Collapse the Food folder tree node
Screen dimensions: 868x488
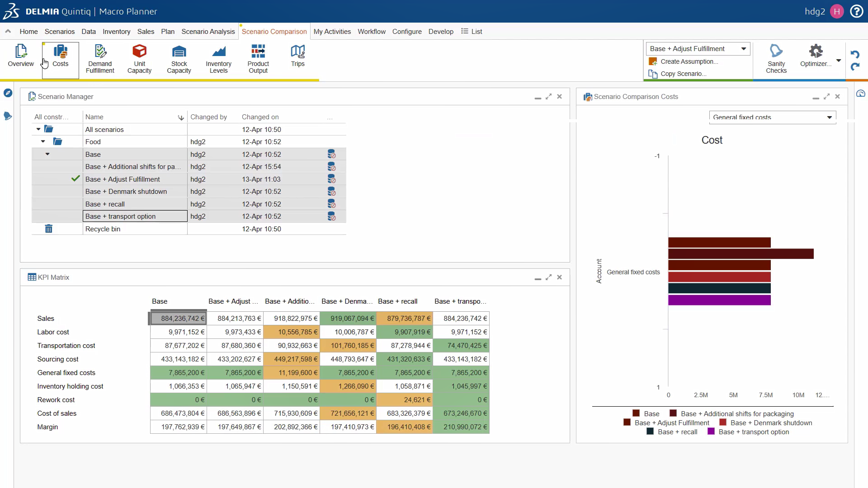coord(43,141)
